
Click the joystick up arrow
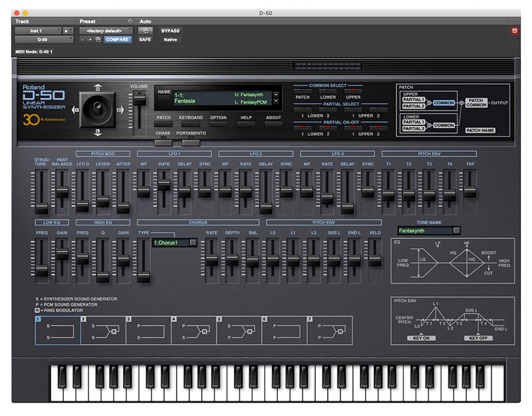98,88
